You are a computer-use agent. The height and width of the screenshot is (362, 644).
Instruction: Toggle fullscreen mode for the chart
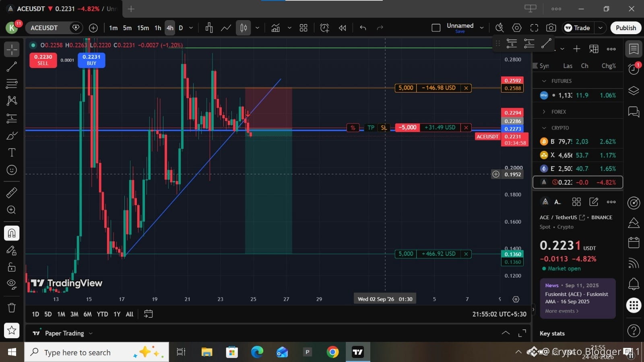point(534,28)
